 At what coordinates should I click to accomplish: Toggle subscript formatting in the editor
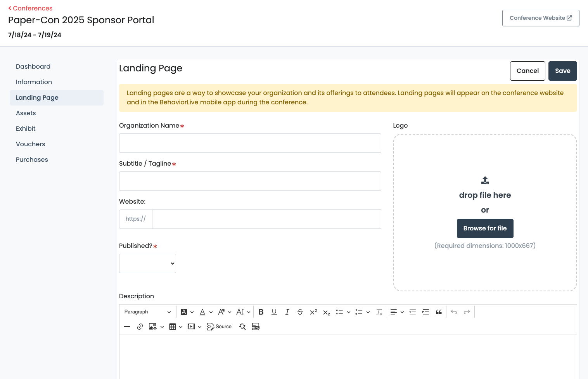326,312
